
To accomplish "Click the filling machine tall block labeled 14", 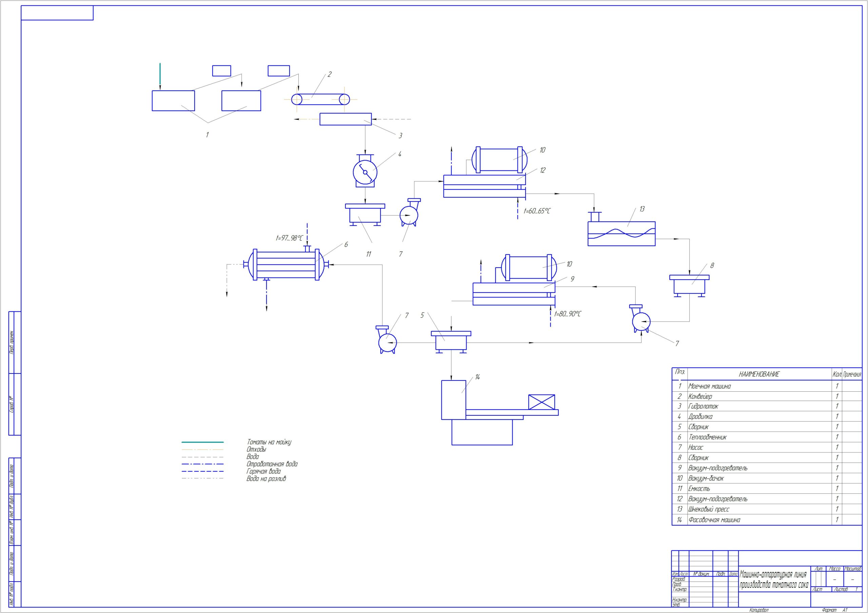I will tap(454, 400).
